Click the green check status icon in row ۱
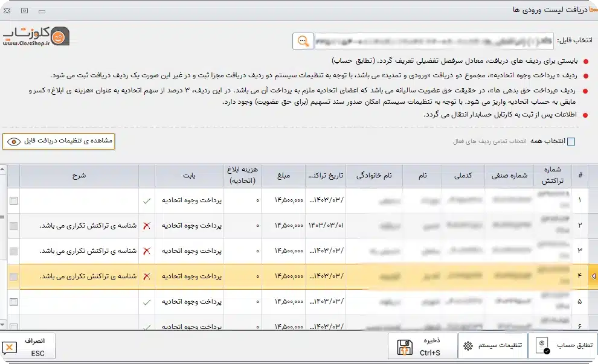 pyautogui.click(x=146, y=200)
